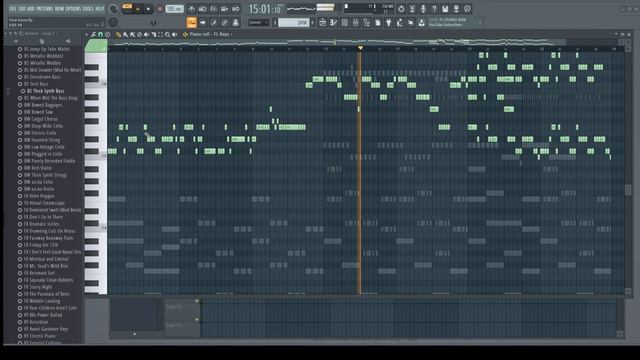Click the white arrow toolbar icon
Image resolution: width=640 pixels, height=360 pixels.
(202, 22)
